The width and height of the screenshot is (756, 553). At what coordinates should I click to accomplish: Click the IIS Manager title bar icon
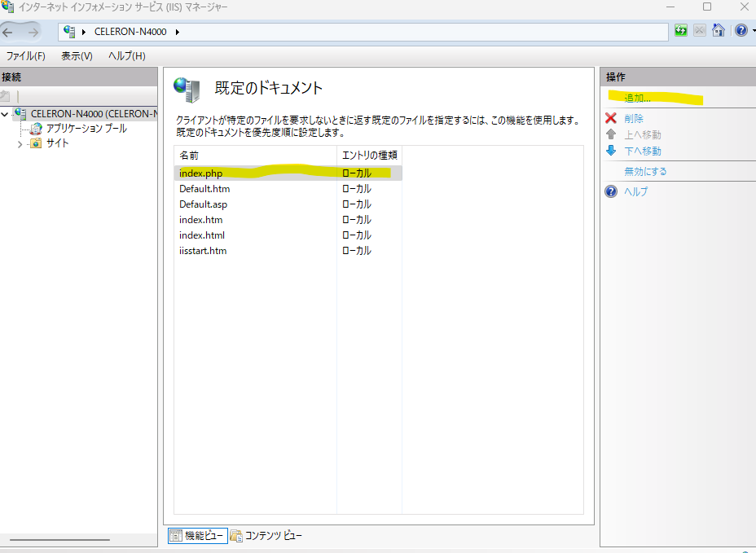(x=7, y=7)
